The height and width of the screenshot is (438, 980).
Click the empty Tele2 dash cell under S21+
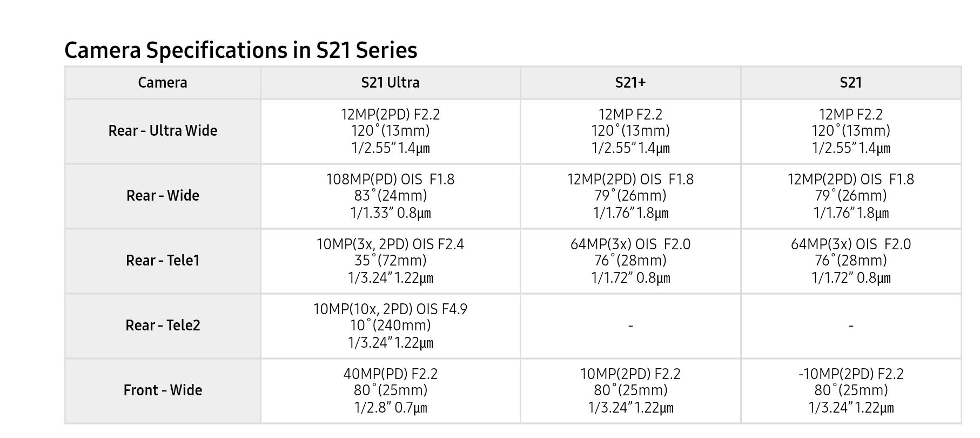click(630, 326)
